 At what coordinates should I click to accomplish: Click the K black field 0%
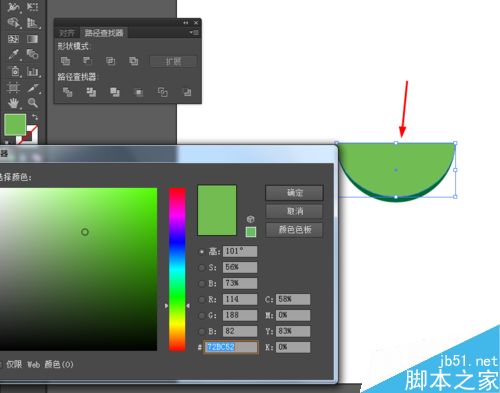(293, 347)
